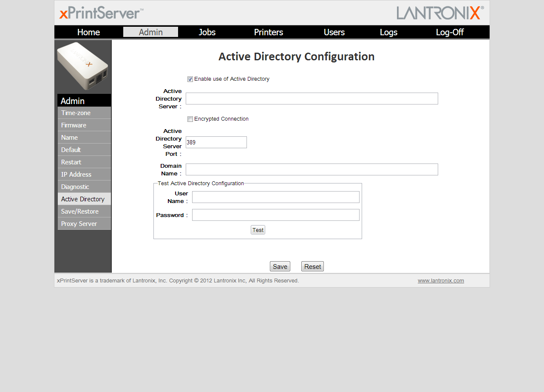Select the Name sidebar entry
Screen dimensions: 544x392
point(84,138)
